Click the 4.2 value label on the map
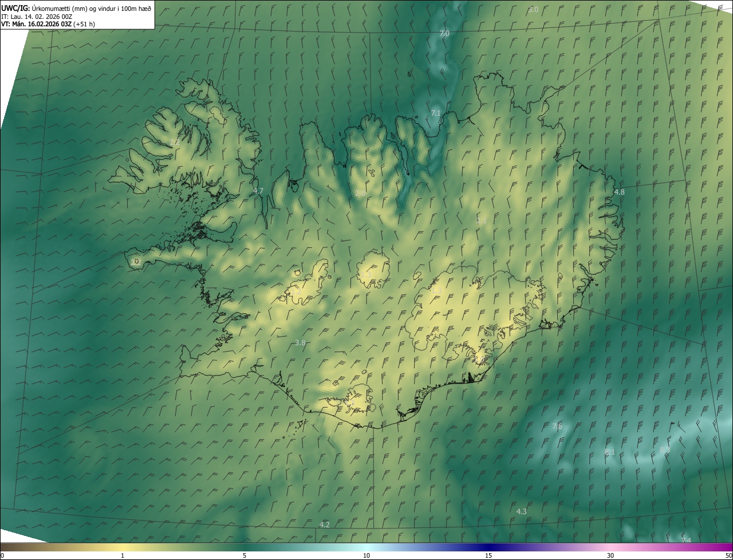This screenshot has height=560, width=733. pyautogui.click(x=325, y=524)
